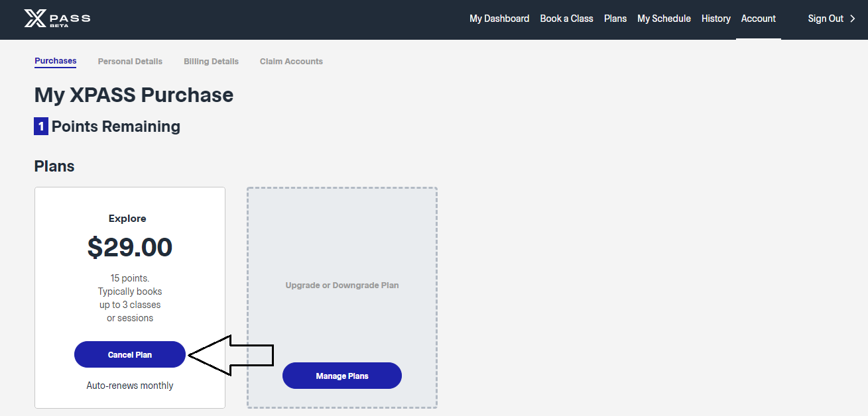Click the Plans section heading
Image resolution: width=868 pixels, height=416 pixels.
(x=54, y=166)
